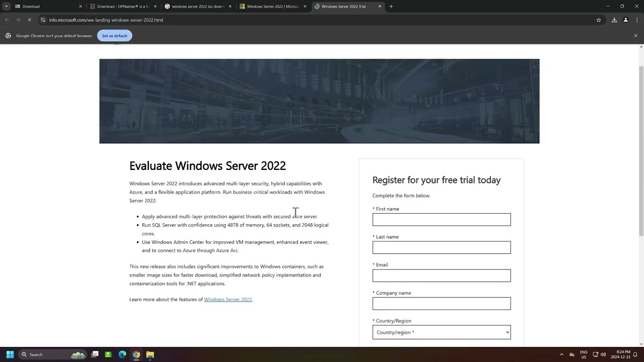
Task: Open the green app icon on taskbar
Action: coord(108,354)
